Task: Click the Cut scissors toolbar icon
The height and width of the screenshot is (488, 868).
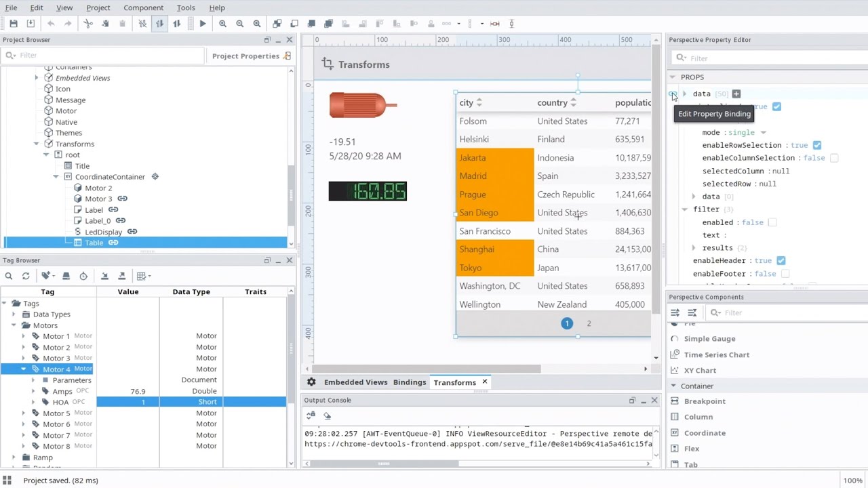Action: point(88,24)
